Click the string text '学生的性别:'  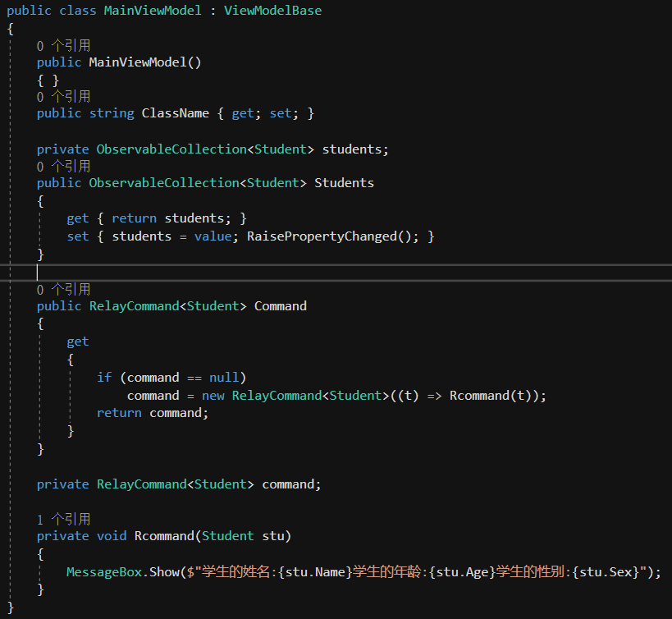[x=533, y=572]
